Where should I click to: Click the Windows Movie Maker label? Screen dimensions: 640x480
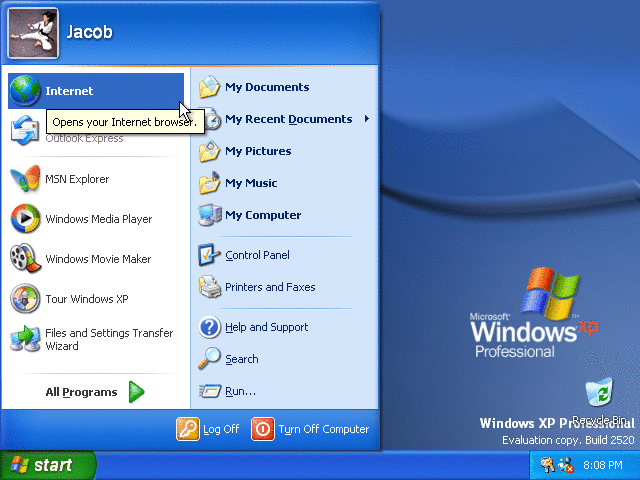click(x=98, y=259)
